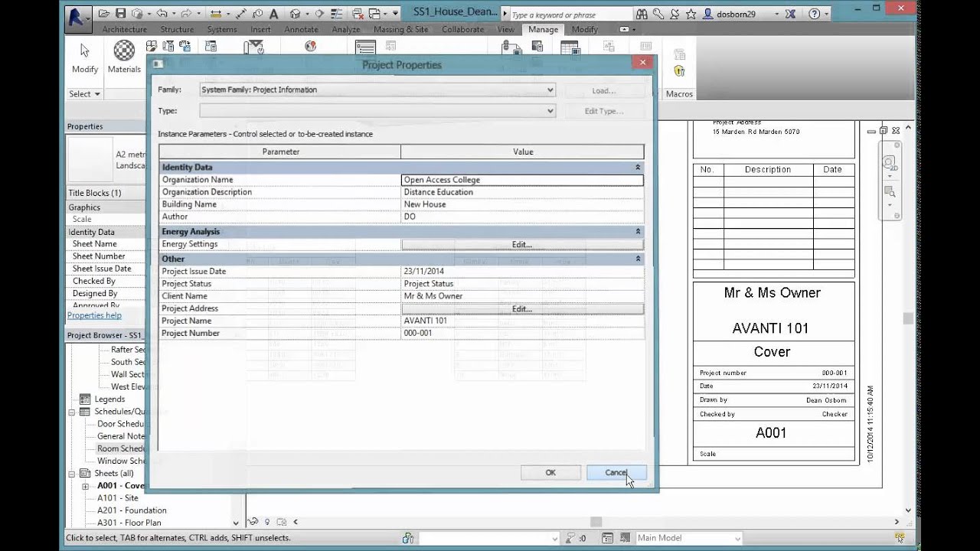The height and width of the screenshot is (551, 980).
Task: Click the Load... button in dialog
Action: pos(603,90)
